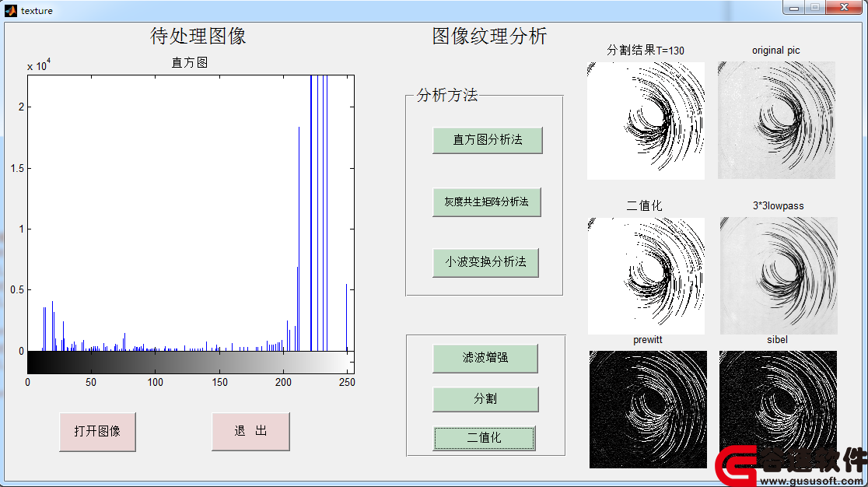The width and height of the screenshot is (868, 487).
Task: Apply 滤波增强 filtering
Action: 485,358
